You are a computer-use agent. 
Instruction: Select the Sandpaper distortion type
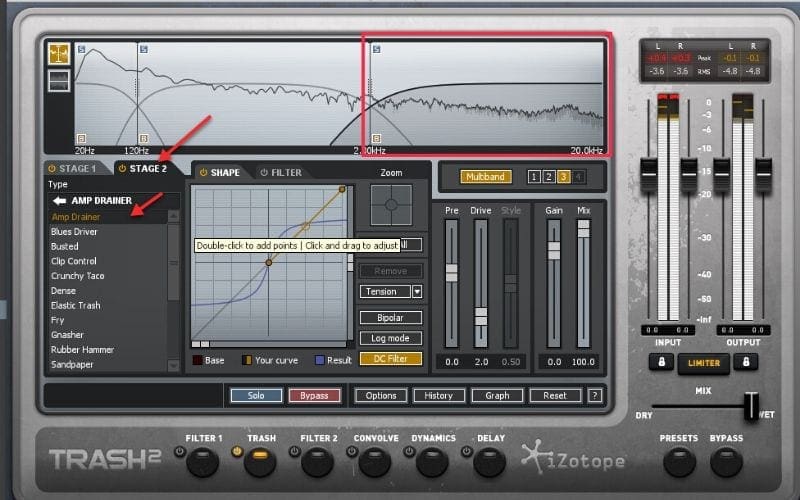pos(72,365)
